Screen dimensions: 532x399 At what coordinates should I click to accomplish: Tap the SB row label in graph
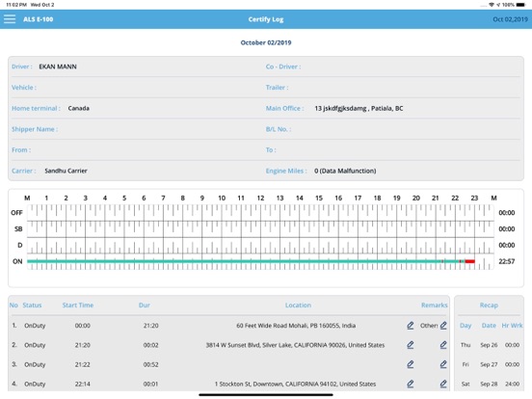pos(18,229)
